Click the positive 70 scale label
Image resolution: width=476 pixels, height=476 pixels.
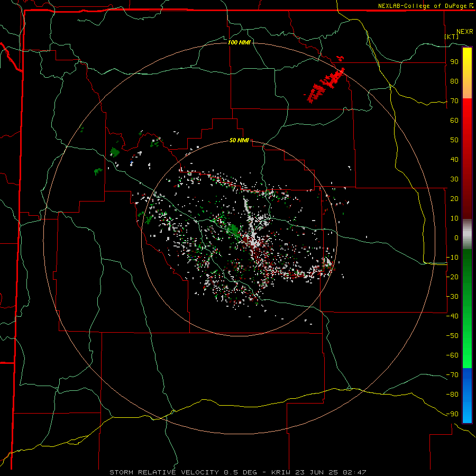click(x=454, y=101)
